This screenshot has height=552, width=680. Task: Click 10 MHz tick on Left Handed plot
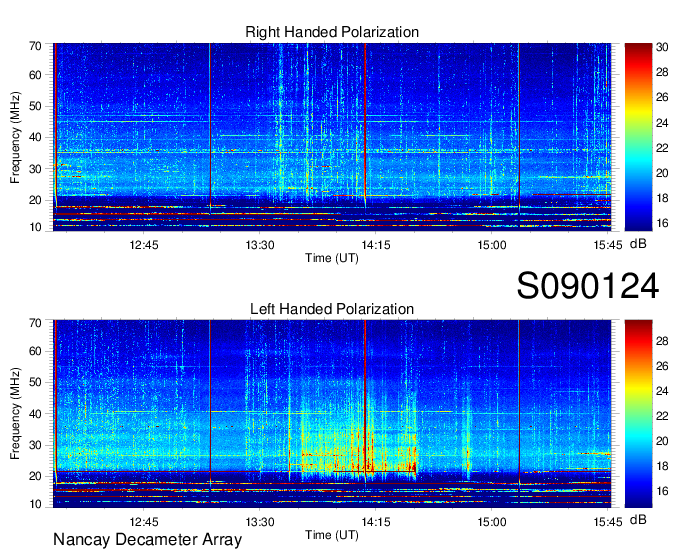click(x=35, y=504)
